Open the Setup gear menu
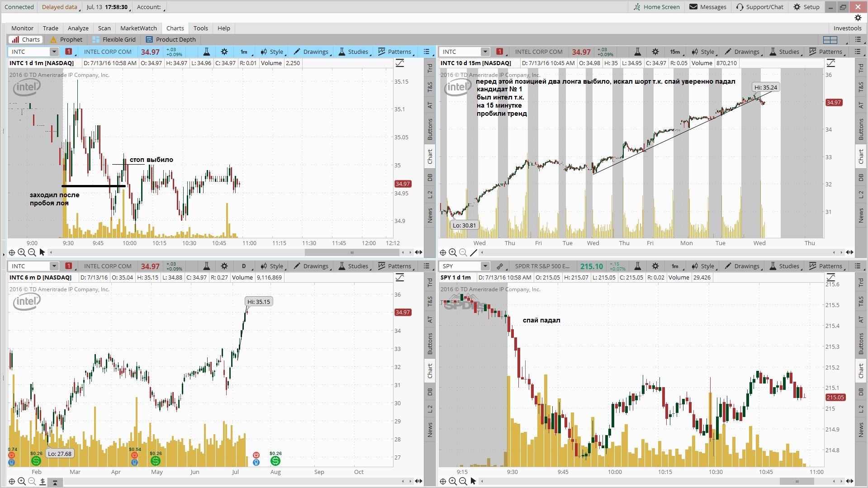This screenshot has height=488, width=868. tap(806, 7)
